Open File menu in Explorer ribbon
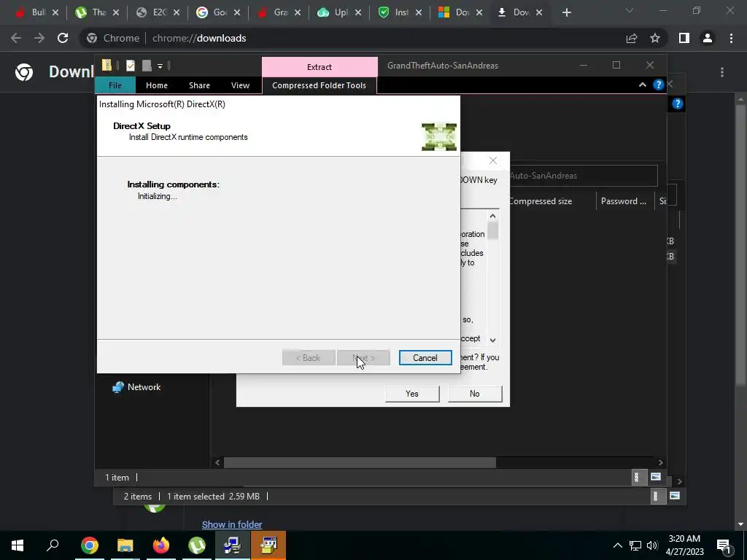 pos(115,85)
